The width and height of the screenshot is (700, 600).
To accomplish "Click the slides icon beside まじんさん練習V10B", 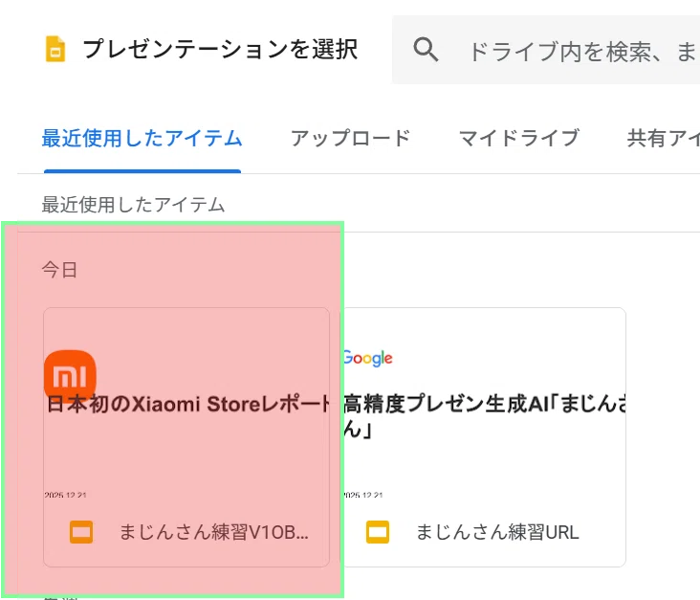I will pos(81,532).
